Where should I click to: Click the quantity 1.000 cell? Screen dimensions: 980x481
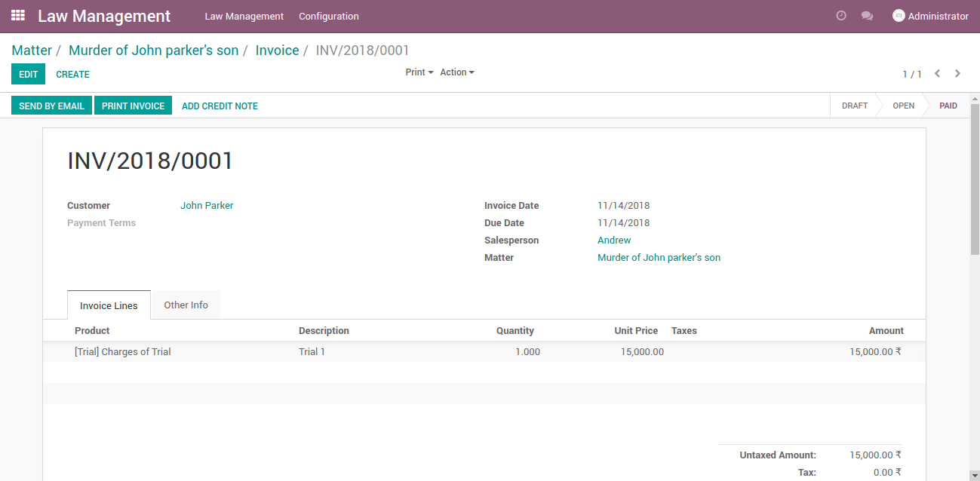tap(527, 351)
